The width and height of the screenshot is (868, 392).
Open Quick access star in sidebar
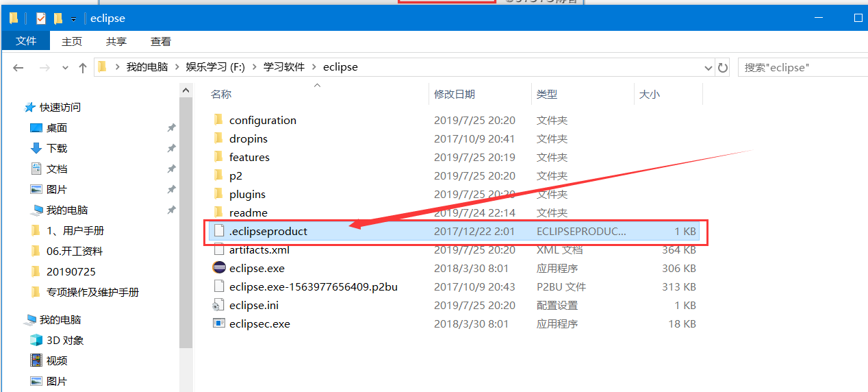coord(29,107)
